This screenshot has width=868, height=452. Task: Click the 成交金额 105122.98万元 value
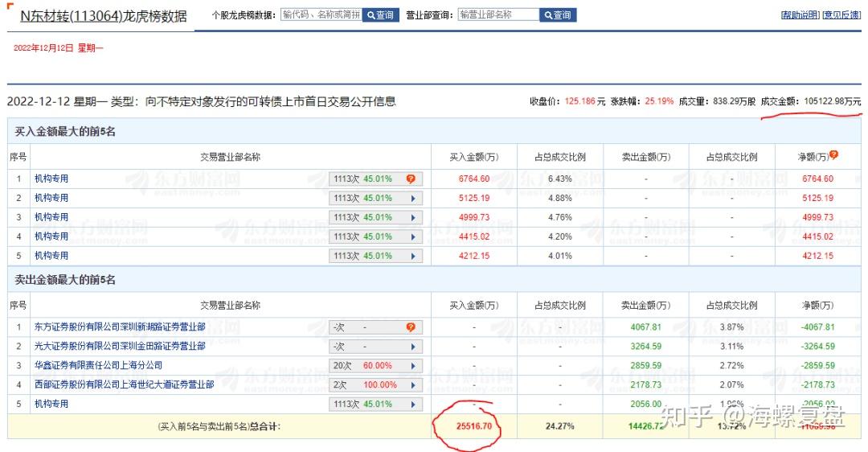click(833, 101)
